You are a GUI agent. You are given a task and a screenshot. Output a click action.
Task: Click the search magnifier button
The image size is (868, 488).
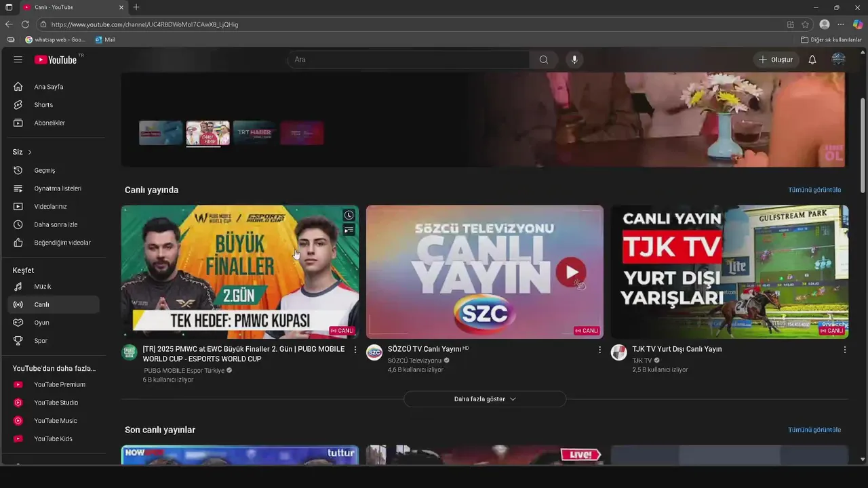tap(543, 60)
